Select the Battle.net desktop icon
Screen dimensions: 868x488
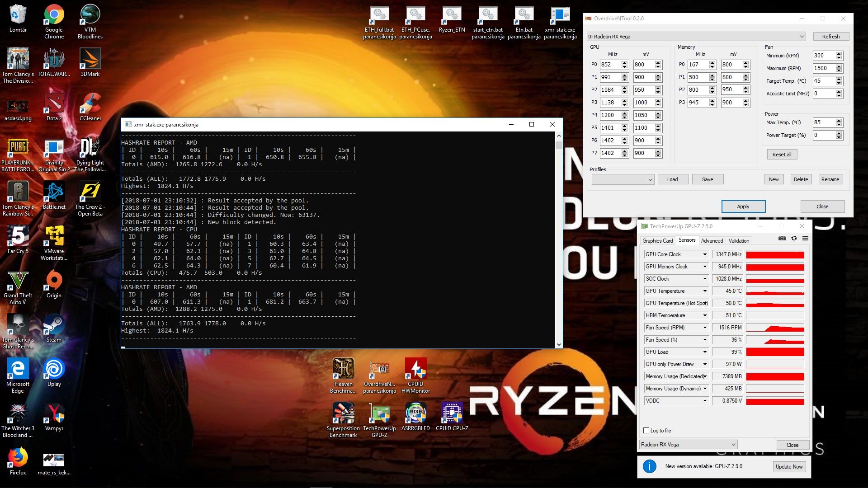54,195
